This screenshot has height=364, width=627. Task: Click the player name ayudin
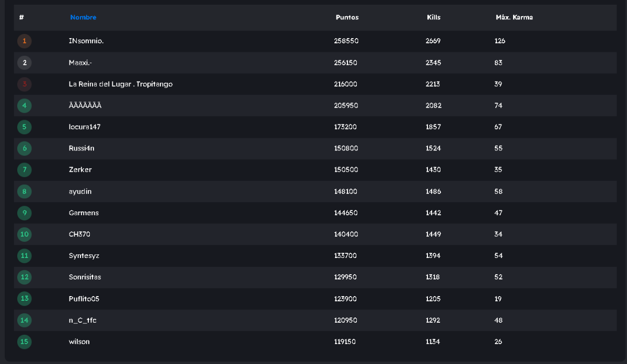pos(80,192)
